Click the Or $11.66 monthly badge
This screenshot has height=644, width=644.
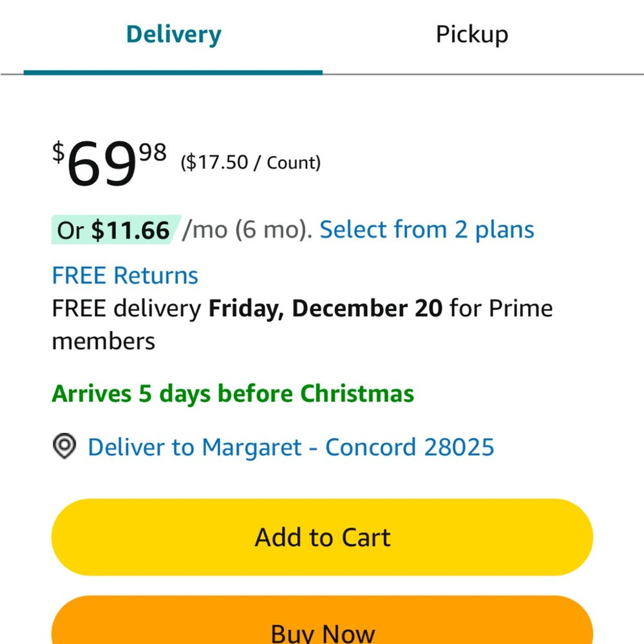115,230
